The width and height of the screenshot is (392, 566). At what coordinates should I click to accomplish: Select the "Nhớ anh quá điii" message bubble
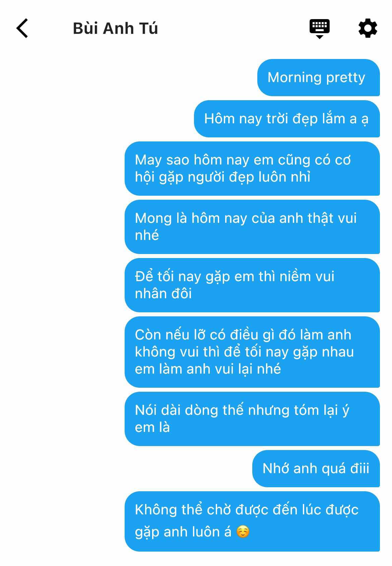click(x=316, y=468)
